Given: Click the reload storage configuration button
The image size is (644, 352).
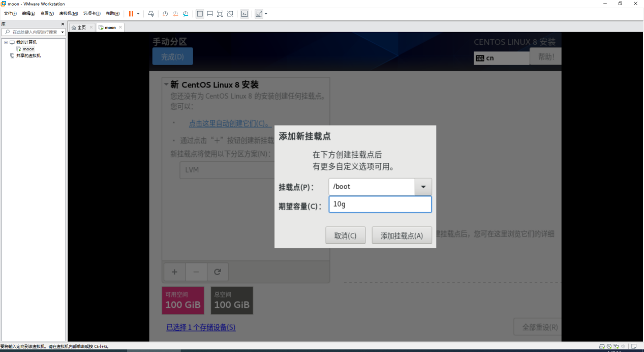Looking at the screenshot, I should point(218,272).
